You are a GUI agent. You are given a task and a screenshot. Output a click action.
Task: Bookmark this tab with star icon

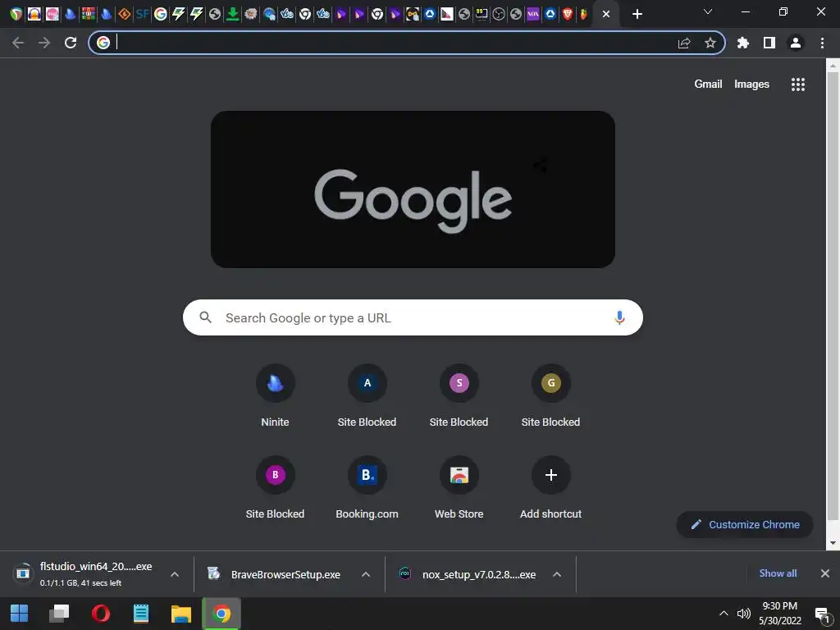click(x=710, y=43)
